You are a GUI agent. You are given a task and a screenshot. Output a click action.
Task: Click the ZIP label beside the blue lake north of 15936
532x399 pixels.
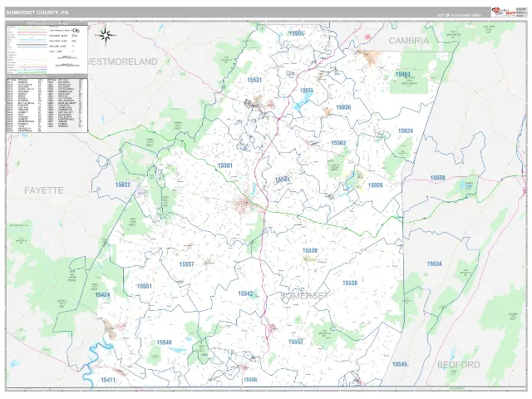[307, 91]
